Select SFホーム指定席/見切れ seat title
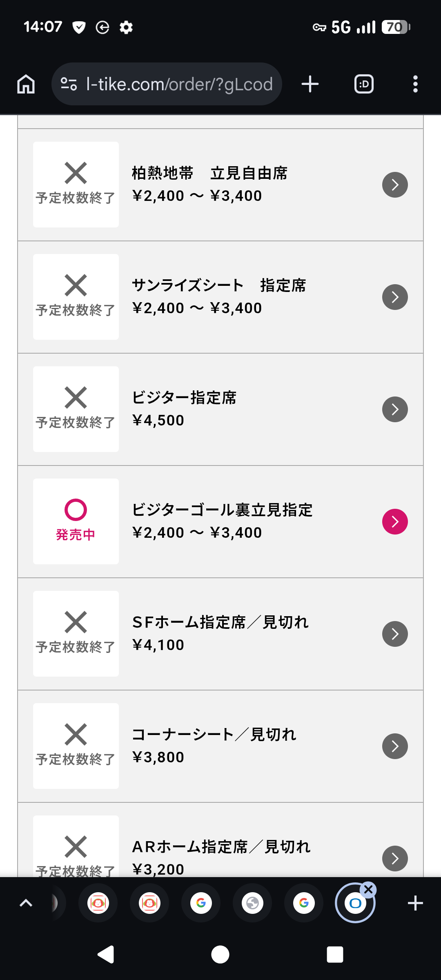The width and height of the screenshot is (441, 980). pyautogui.click(x=220, y=622)
